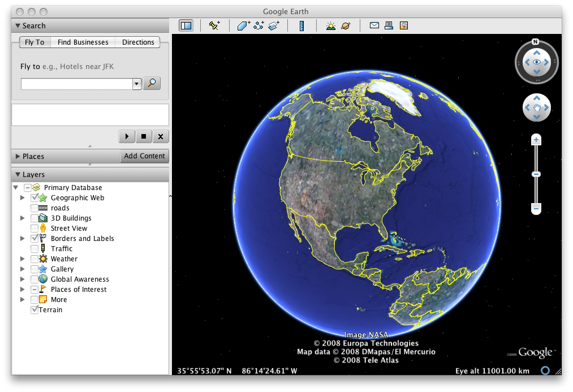Move down with the pan joystick arrow

[536, 117]
